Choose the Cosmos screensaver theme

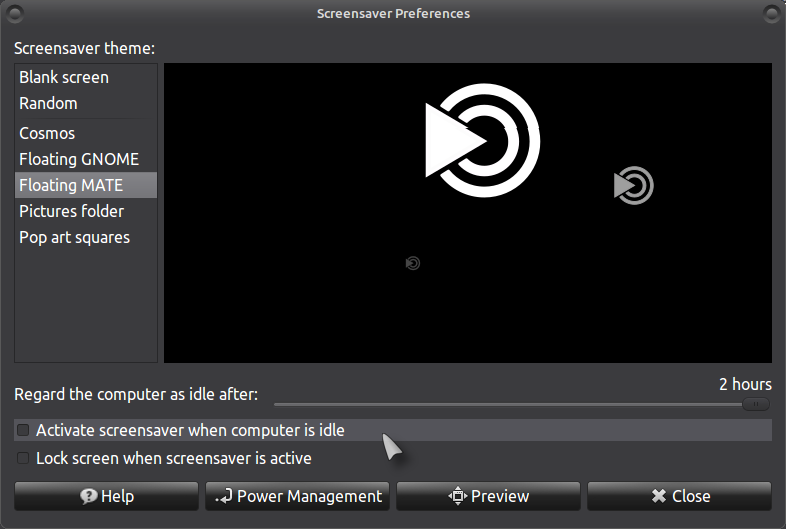(x=86, y=133)
